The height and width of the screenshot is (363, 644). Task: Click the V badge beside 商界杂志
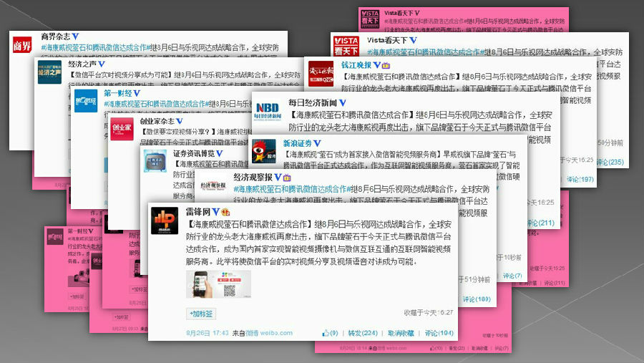point(75,37)
